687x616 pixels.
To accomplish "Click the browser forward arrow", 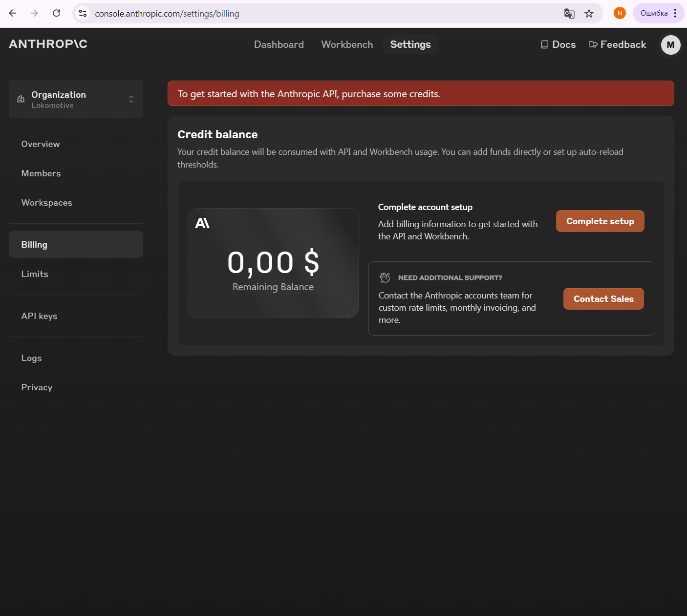I will click(x=34, y=13).
